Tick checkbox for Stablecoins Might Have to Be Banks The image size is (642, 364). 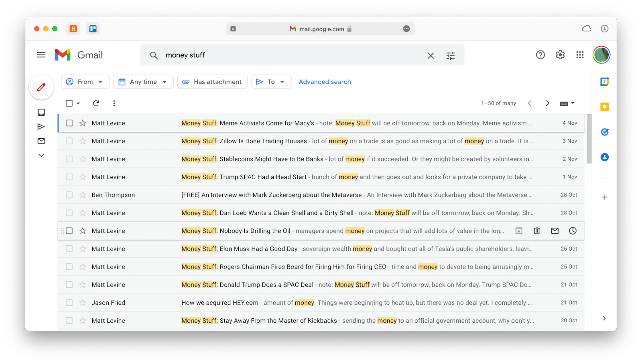tap(69, 159)
